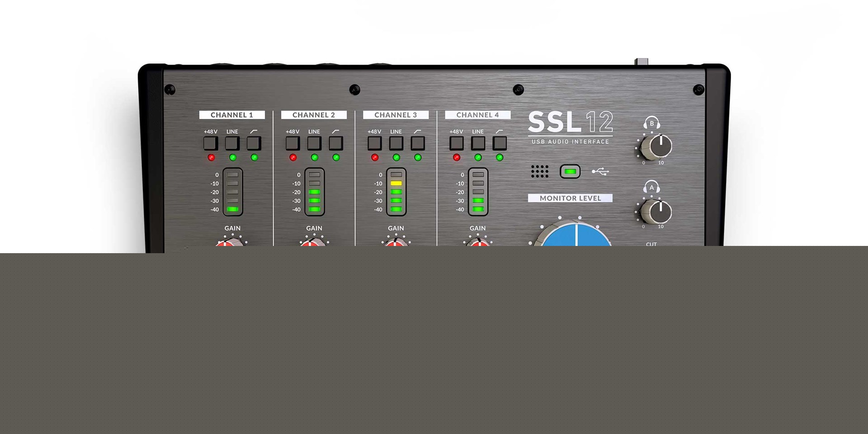Click the SSL 12 logo

click(x=571, y=122)
